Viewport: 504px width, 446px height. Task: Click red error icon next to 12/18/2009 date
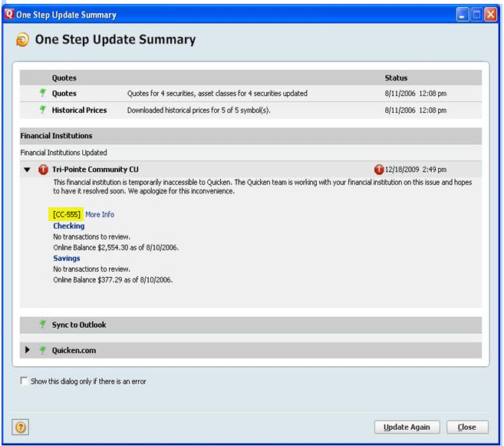tap(379, 169)
